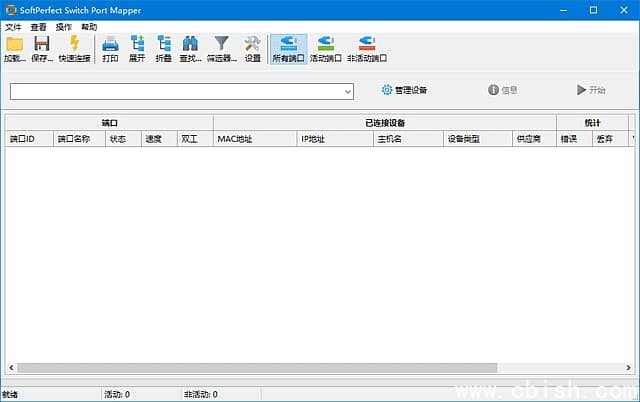Click the Device Type (设备类型) column header

[x=478, y=139]
